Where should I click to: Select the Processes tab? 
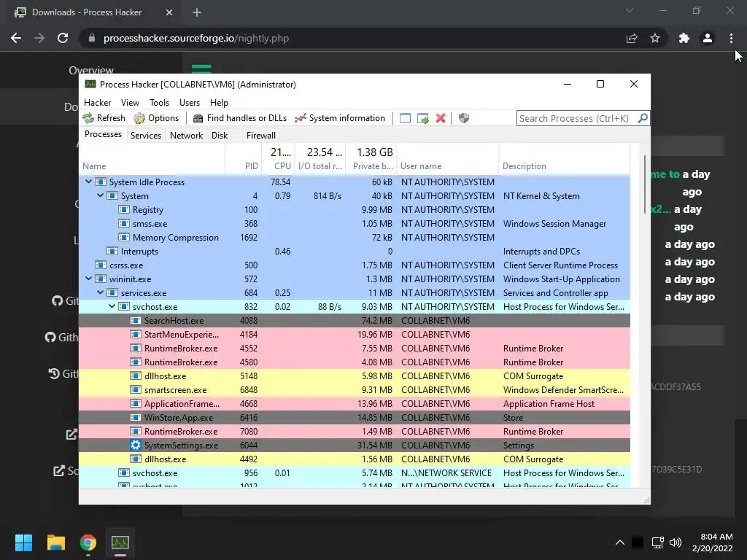click(x=103, y=134)
